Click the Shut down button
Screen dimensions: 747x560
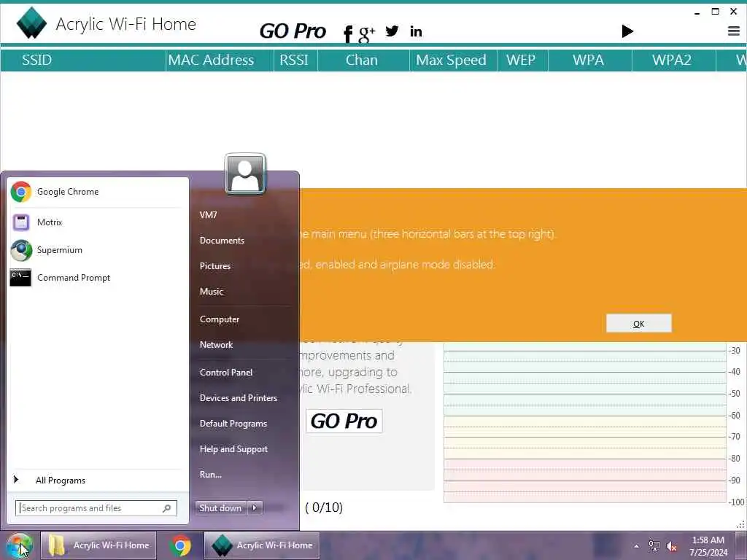point(220,508)
